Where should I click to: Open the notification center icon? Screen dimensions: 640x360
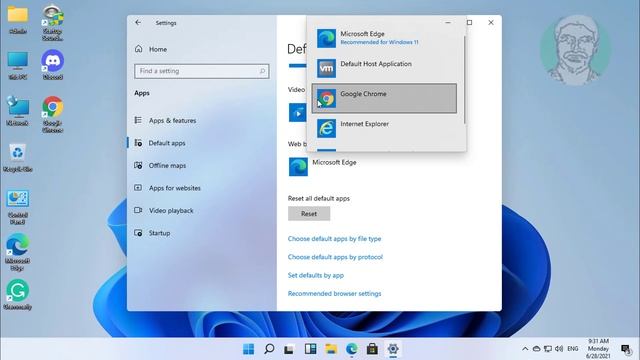tap(625, 349)
